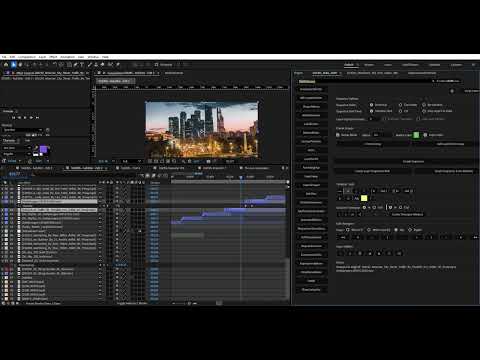The height and width of the screenshot is (360, 480).
Task: Click the green marker color swatch
Action: tap(416, 135)
